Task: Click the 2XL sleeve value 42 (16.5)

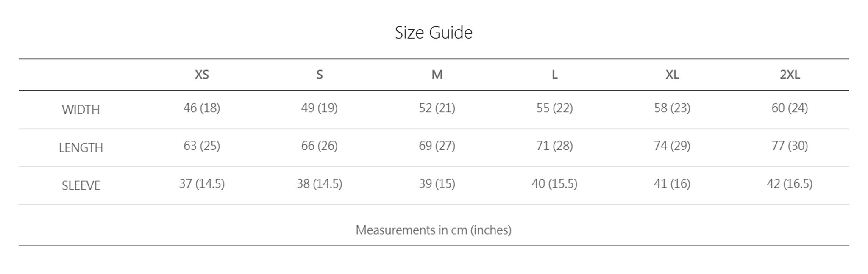Action: 790,184
